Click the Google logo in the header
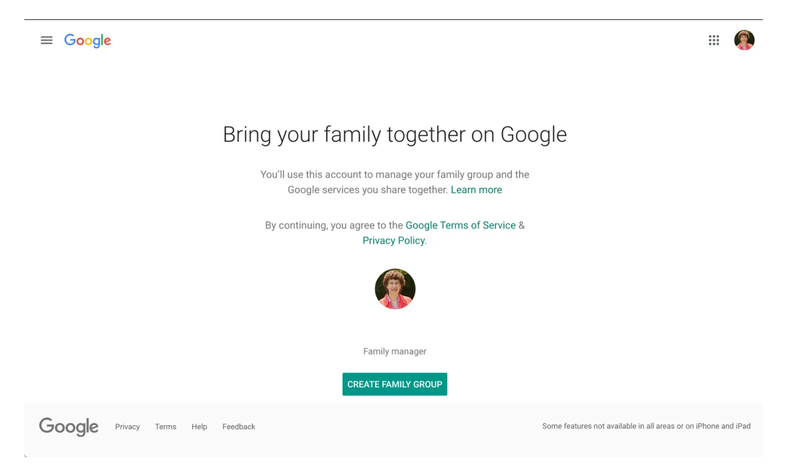The height and width of the screenshot is (467, 810). 88,41
